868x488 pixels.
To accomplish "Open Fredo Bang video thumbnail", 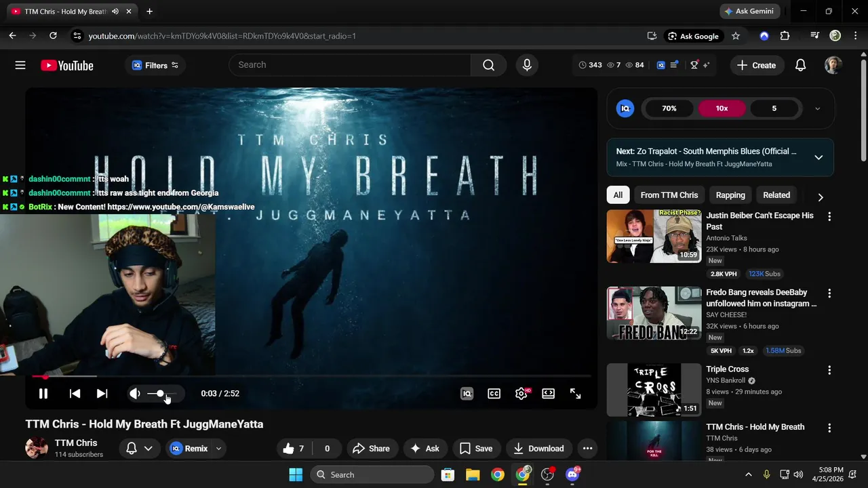I will pyautogui.click(x=654, y=313).
